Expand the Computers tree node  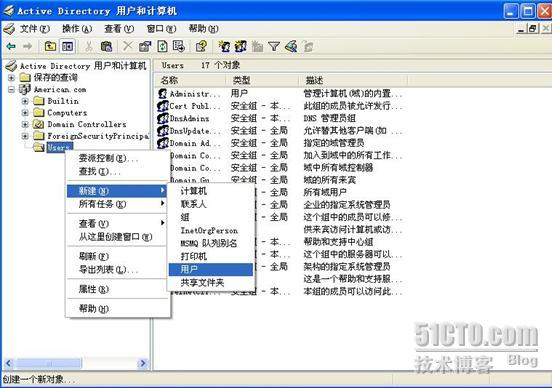pos(25,113)
